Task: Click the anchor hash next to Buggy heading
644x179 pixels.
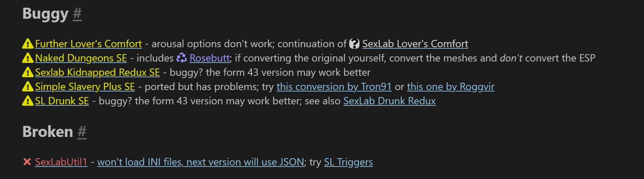Action: (x=77, y=14)
